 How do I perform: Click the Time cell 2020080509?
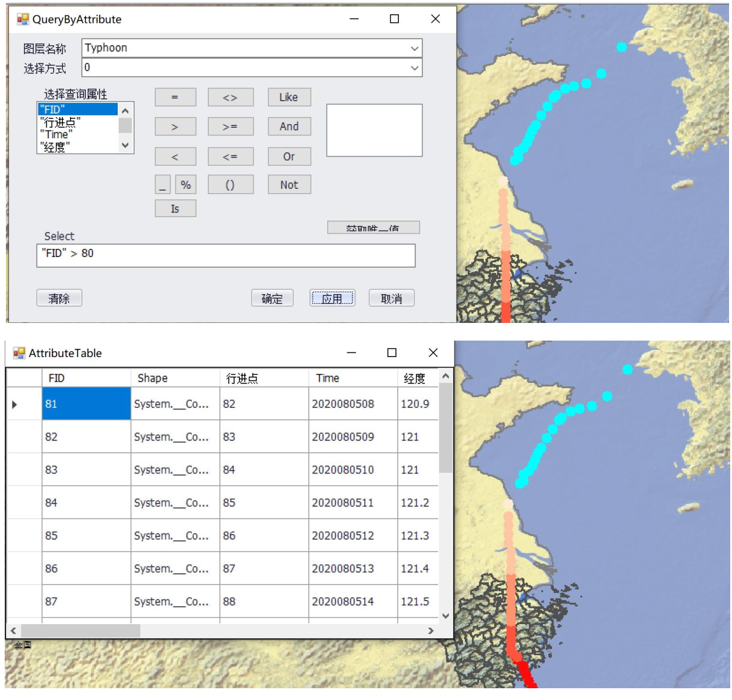pos(353,437)
